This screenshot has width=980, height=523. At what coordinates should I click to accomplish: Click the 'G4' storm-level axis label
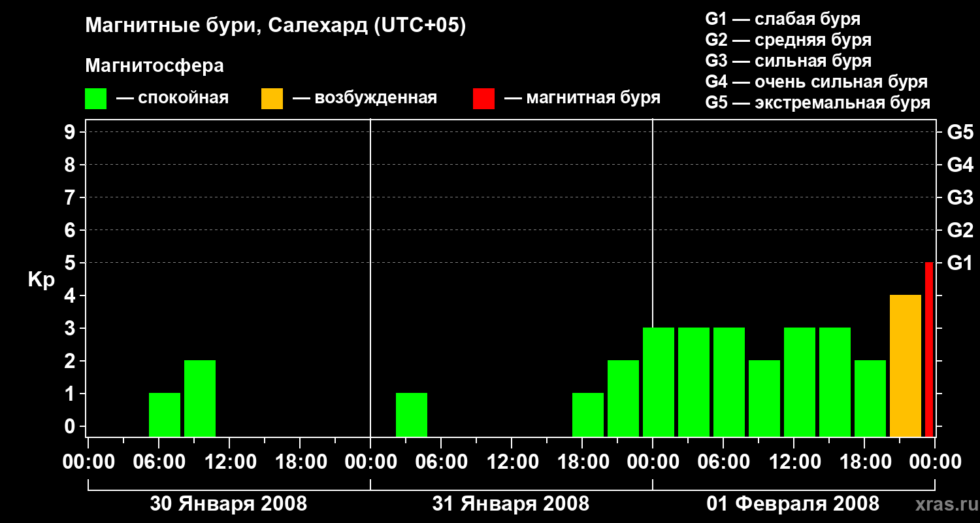point(960,165)
